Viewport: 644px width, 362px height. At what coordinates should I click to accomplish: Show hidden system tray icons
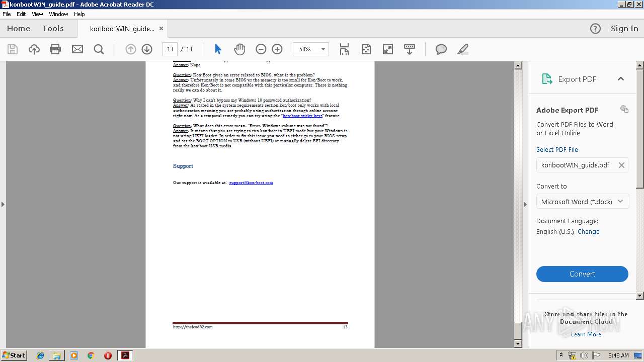pos(561,355)
